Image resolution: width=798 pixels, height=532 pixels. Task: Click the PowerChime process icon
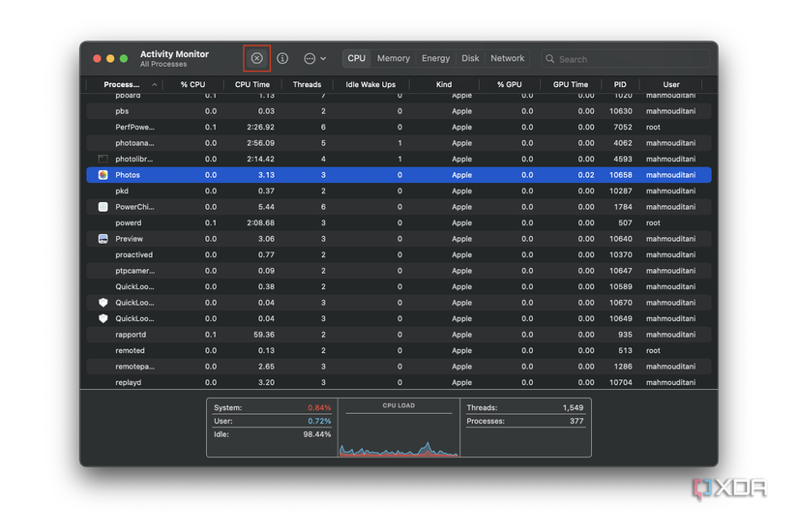click(103, 207)
